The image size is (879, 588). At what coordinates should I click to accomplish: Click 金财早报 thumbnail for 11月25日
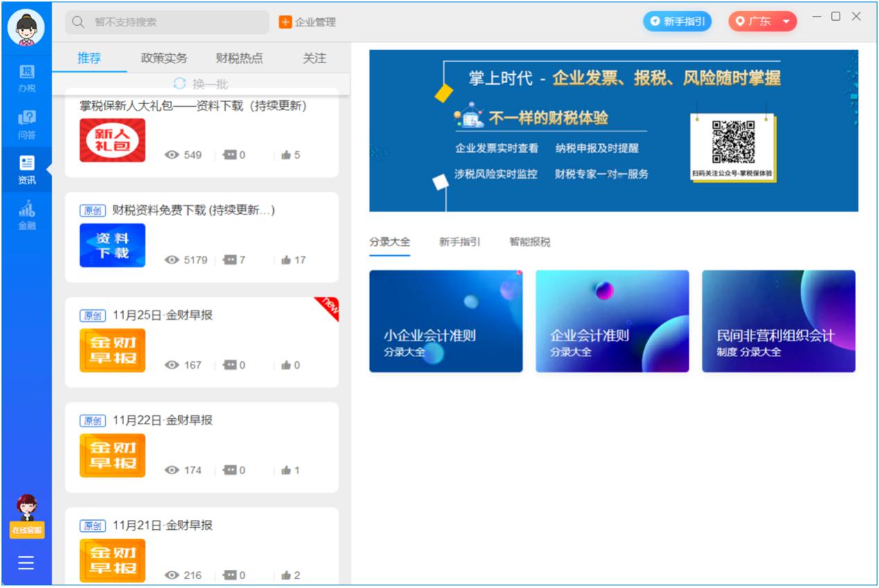click(x=112, y=351)
